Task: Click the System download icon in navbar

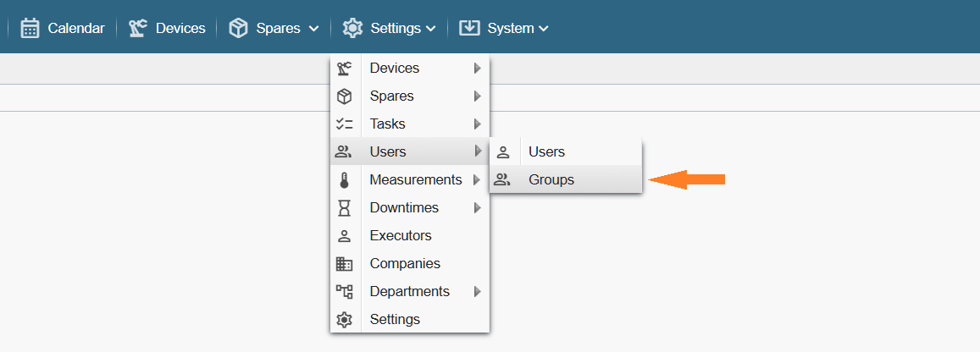Action: pos(469,28)
